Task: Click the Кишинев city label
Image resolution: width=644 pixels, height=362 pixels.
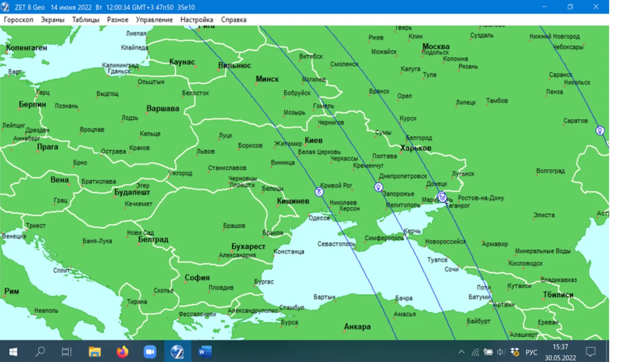Action: (293, 201)
